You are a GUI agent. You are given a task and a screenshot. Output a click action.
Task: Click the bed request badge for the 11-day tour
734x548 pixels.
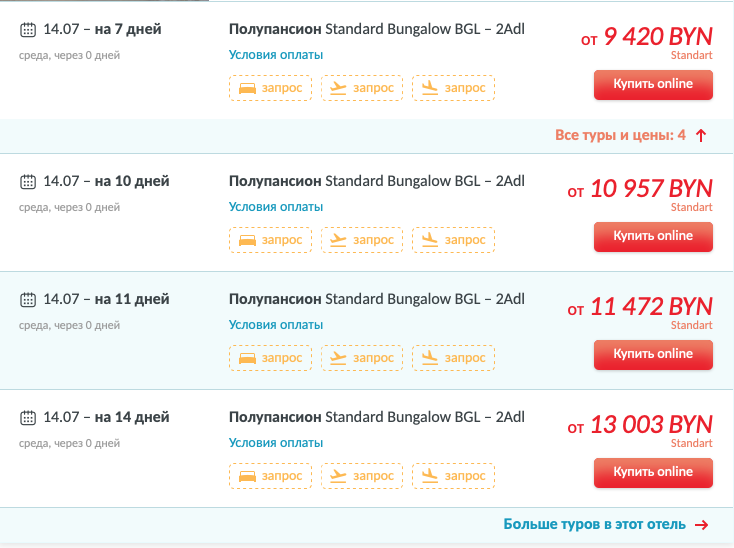tap(270, 358)
